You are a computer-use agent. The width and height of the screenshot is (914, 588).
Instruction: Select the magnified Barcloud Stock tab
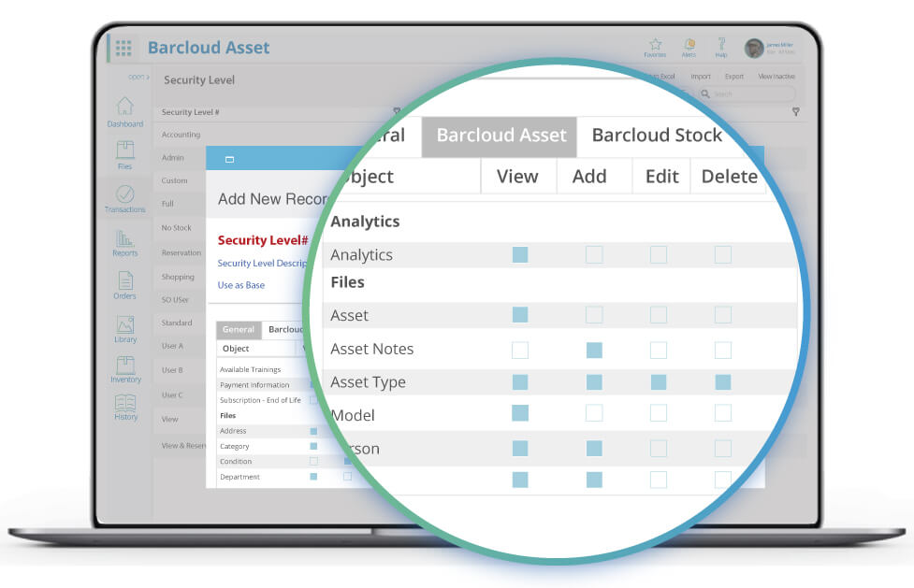pyautogui.click(x=657, y=136)
